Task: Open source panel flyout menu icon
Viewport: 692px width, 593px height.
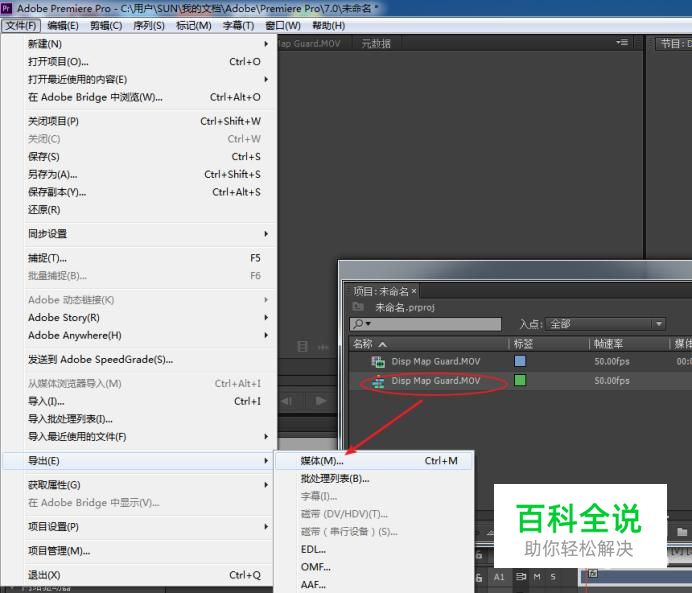Action: click(622, 43)
